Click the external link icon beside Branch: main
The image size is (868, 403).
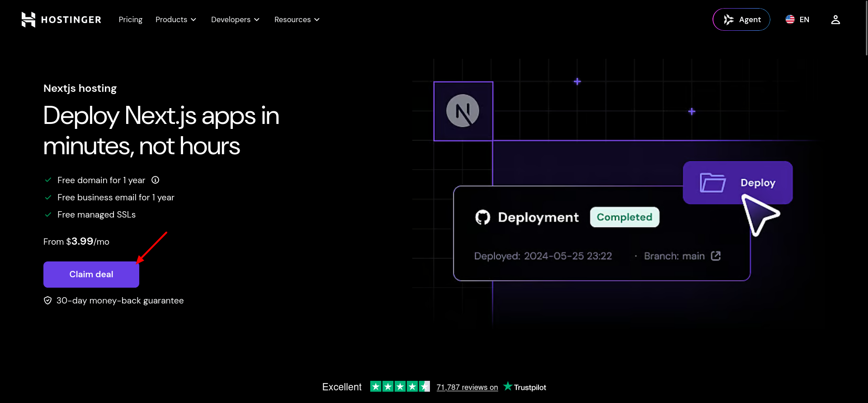click(716, 256)
